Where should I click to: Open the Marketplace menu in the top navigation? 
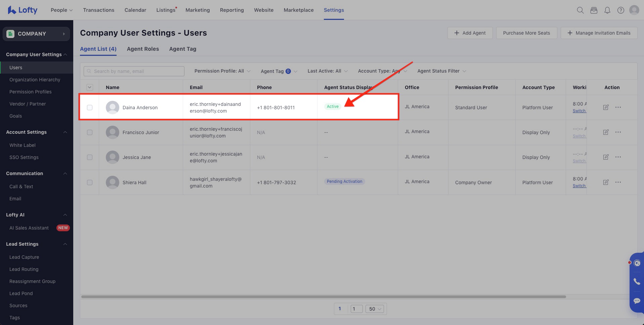pos(298,10)
